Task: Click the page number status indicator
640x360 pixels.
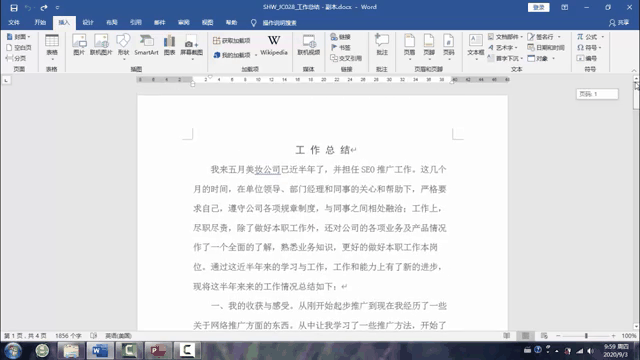Action: 25,336
